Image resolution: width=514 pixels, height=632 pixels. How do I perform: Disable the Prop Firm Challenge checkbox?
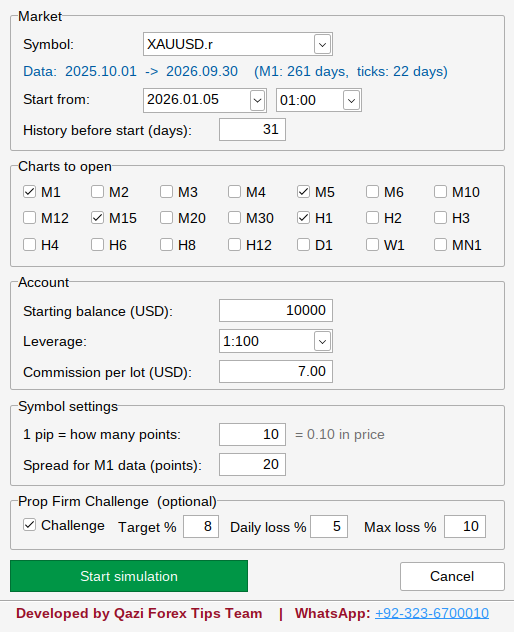click(29, 525)
